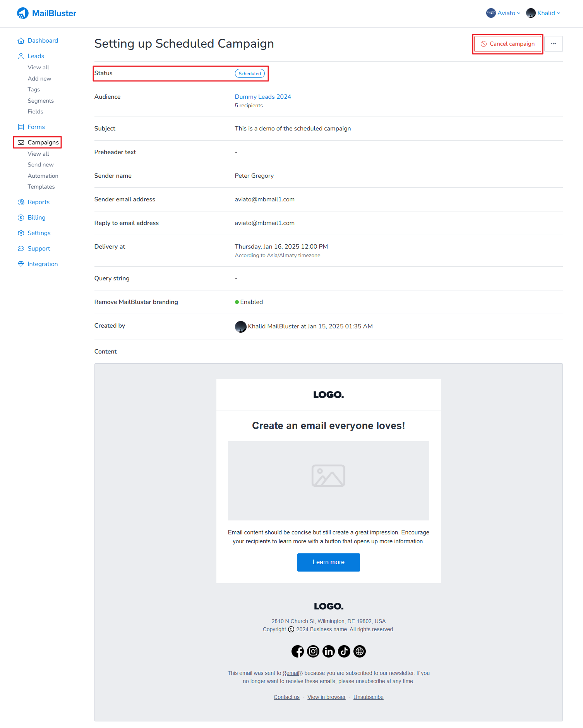Go to Segments under Leads
The height and width of the screenshot is (728, 583).
[x=41, y=101]
